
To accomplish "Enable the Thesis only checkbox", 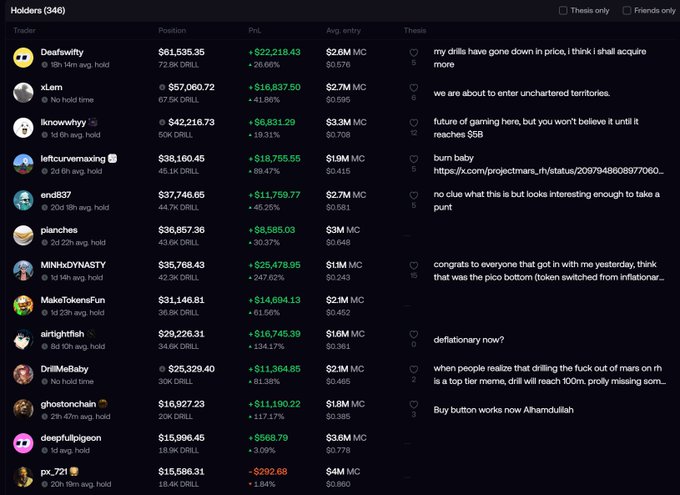I will click(563, 10).
